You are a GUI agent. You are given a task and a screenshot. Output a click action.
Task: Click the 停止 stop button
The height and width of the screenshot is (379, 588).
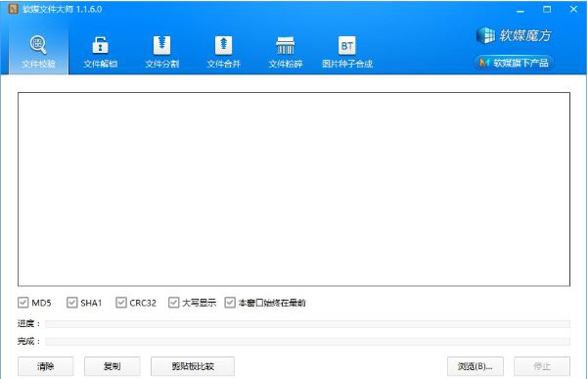(x=542, y=366)
